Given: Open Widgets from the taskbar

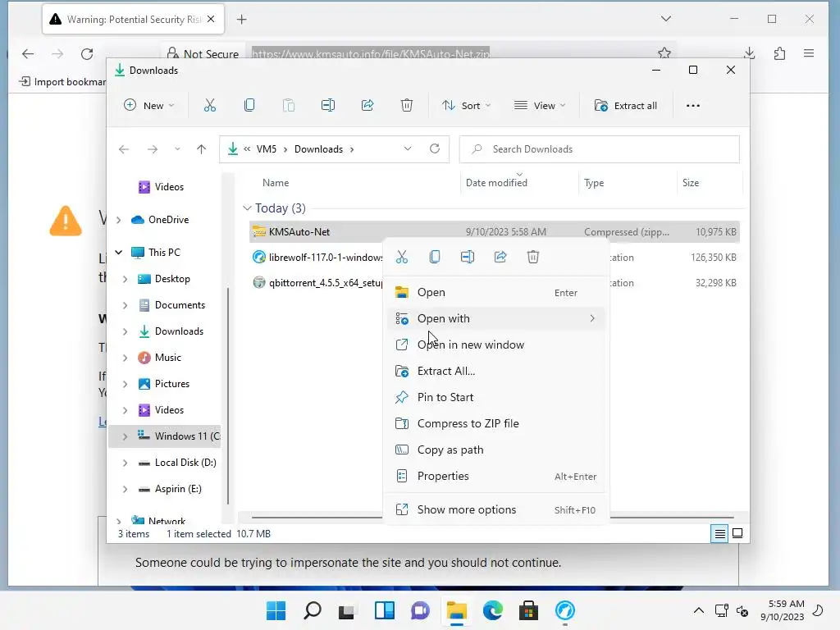Looking at the screenshot, I should [385, 610].
